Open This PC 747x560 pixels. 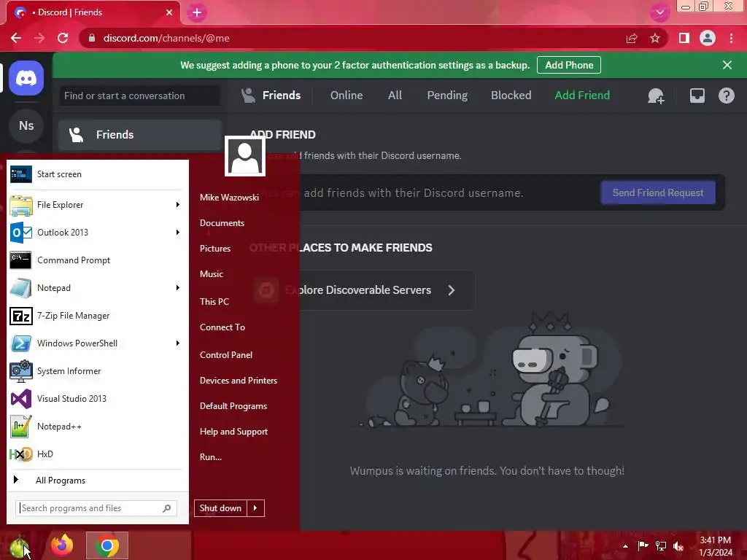[214, 301]
